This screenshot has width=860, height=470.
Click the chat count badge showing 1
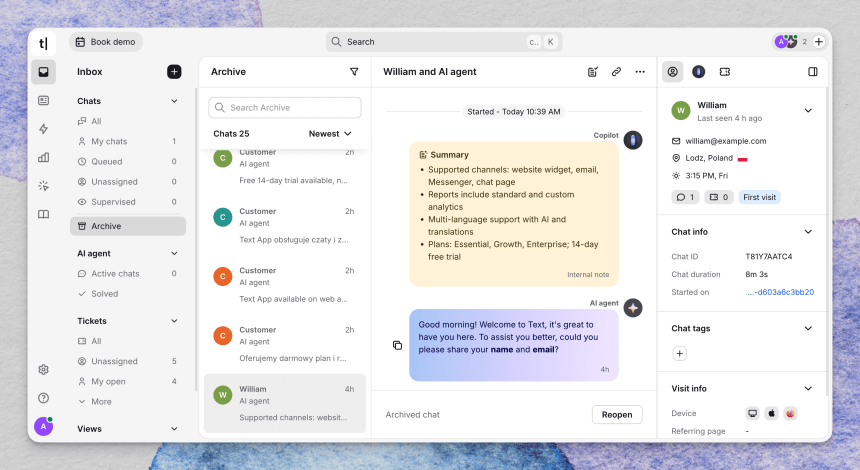tap(685, 197)
